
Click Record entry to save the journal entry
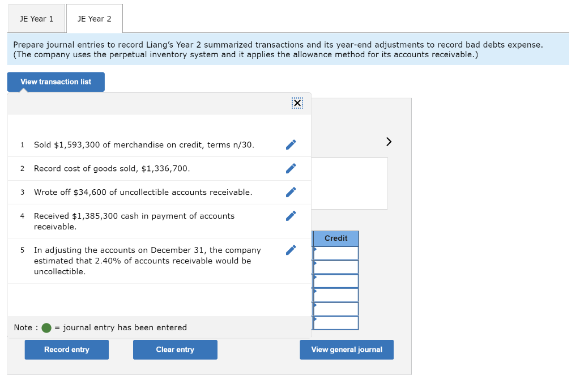tap(66, 350)
